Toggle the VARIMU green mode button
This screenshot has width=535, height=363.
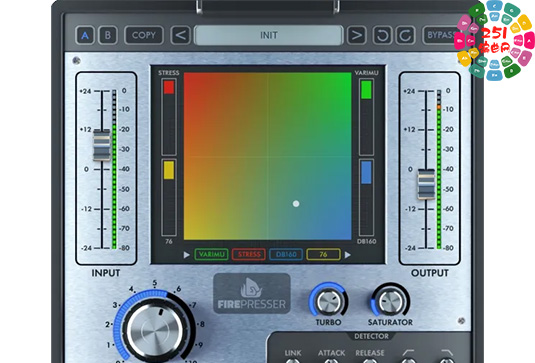(x=211, y=255)
